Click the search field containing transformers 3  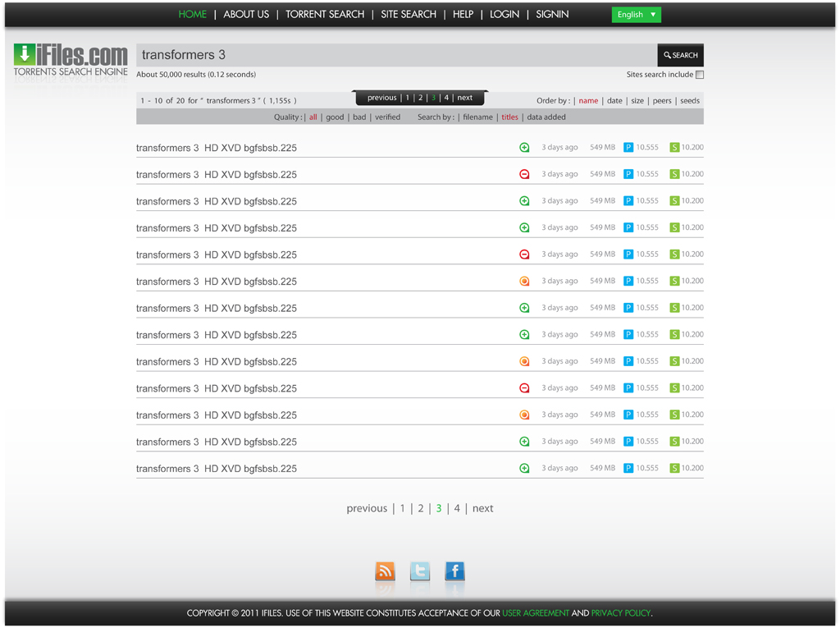click(x=396, y=55)
